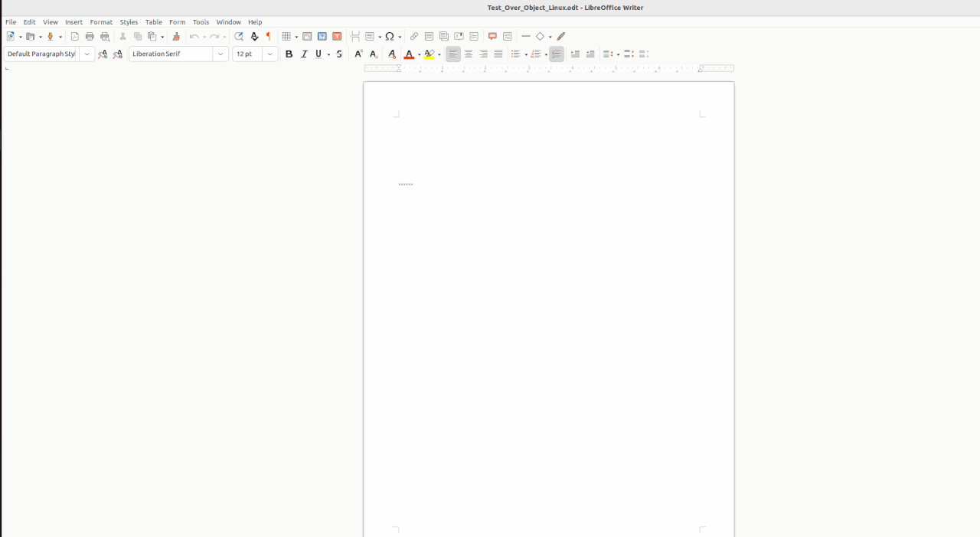The image size is (980, 537).
Task: Apply Superscript
Action: point(358,54)
